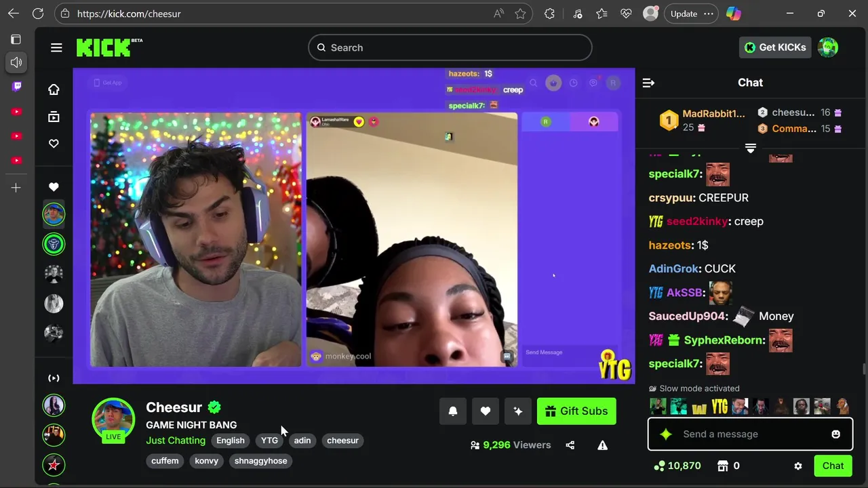Image resolution: width=868 pixels, height=488 pixels.
Task: Open MadRabbit1 top gifter entry
Action: [702, 120]
